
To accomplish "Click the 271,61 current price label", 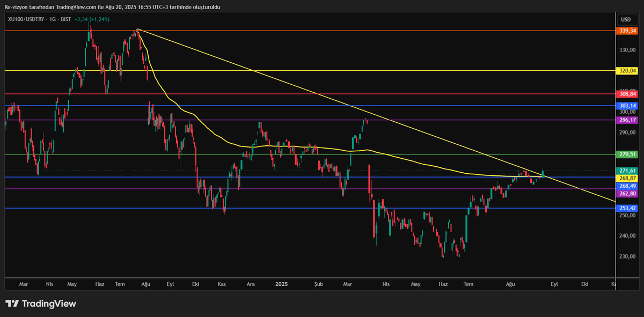I will [x=628, y=171].
